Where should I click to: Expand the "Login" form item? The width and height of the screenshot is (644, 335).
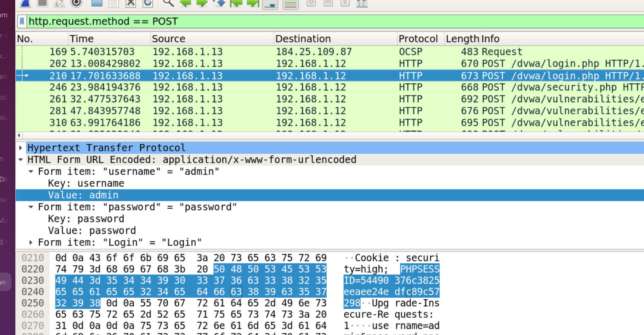click(x=31, y=243)
